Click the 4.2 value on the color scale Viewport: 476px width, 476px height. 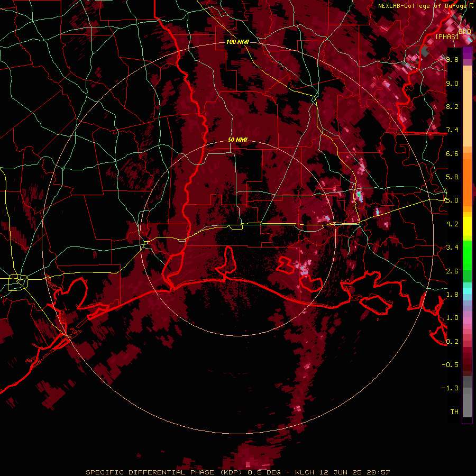pyautogui.click(x=452, y=224)
